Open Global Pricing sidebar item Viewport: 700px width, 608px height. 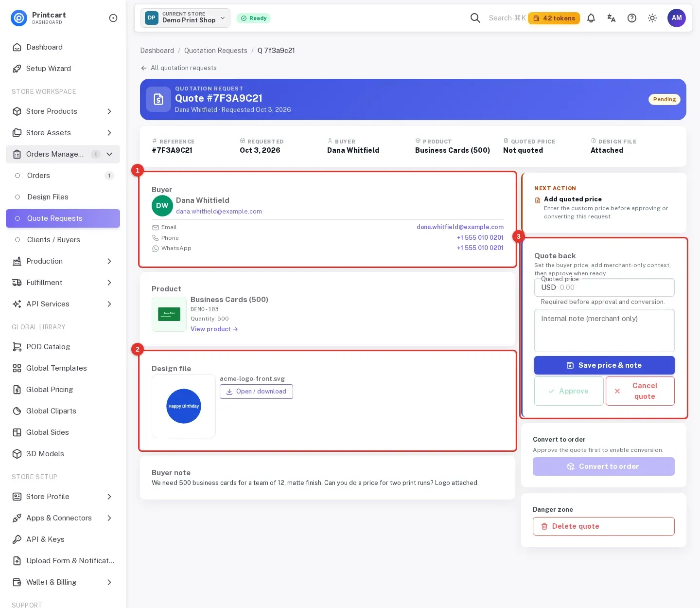63,390
